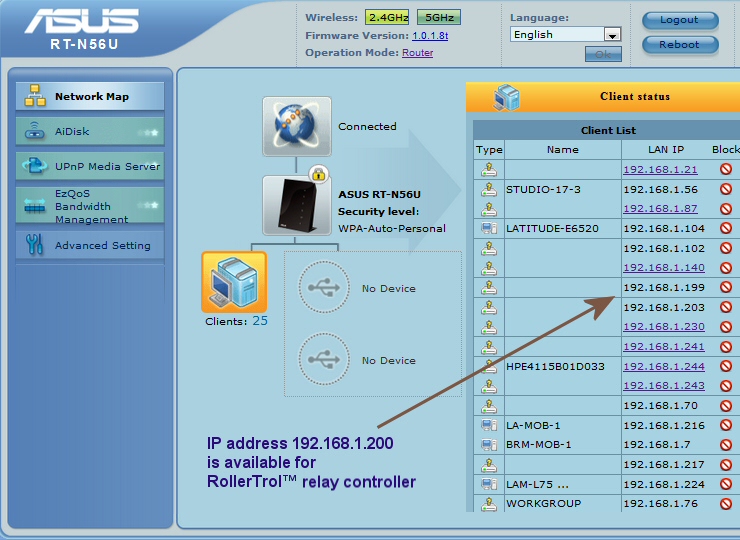Block client 192.168.1.21
The image size is (740, 540).
(726, 169)
